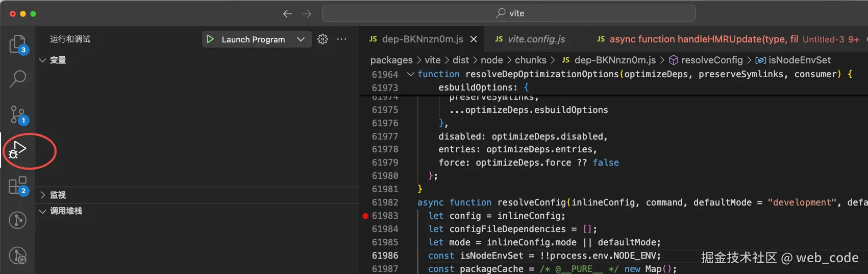This screenshot has width=868, height=274.
Task: Open the Source Control view icon
Action: pyautogui.click(x=17, y=115)
